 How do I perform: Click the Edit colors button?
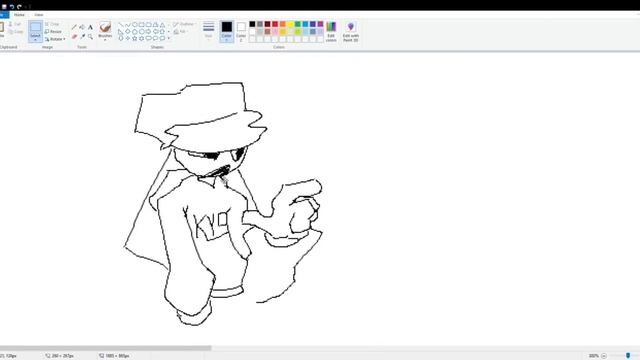(x=331, y=32)
